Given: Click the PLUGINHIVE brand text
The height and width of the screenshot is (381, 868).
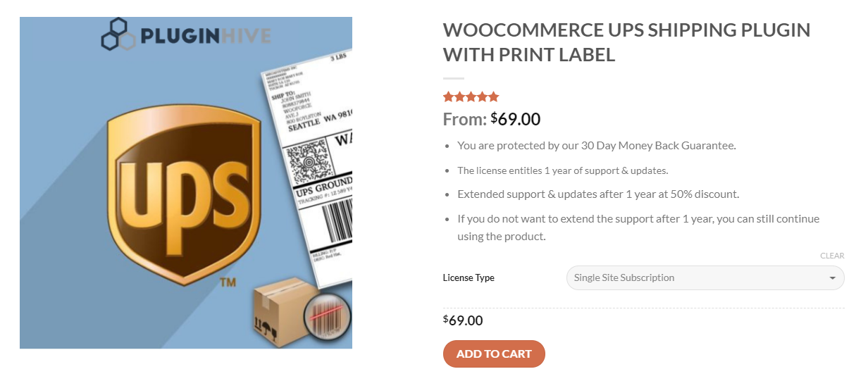Looking at the screenshot, I should coord(205,35).
